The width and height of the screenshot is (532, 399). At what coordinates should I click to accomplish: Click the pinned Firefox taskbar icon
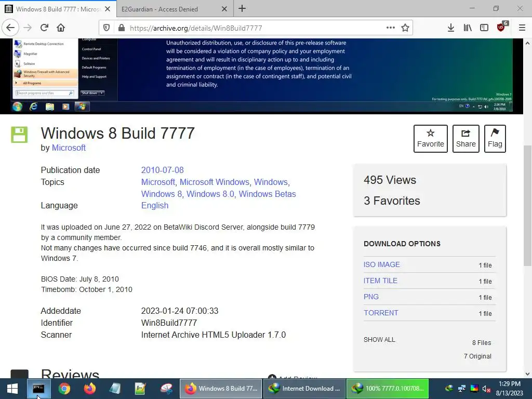coord(89,389)
